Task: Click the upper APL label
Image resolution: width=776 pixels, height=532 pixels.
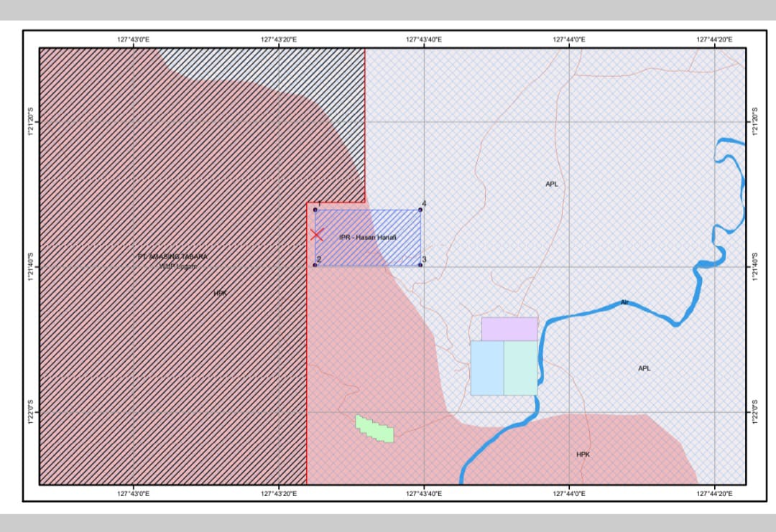Action: click(x=551, y=185)
